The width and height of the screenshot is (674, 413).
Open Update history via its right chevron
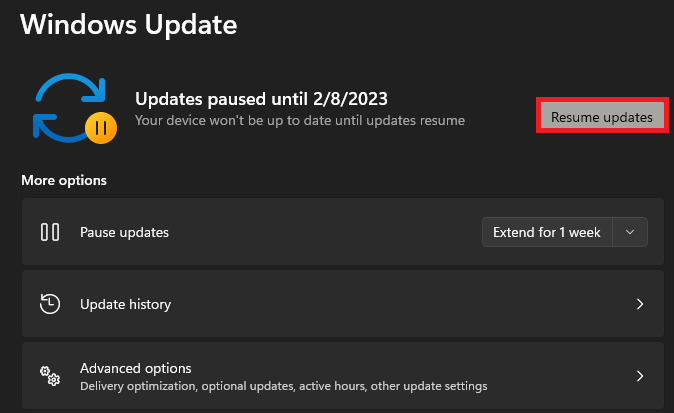[639, 304]
